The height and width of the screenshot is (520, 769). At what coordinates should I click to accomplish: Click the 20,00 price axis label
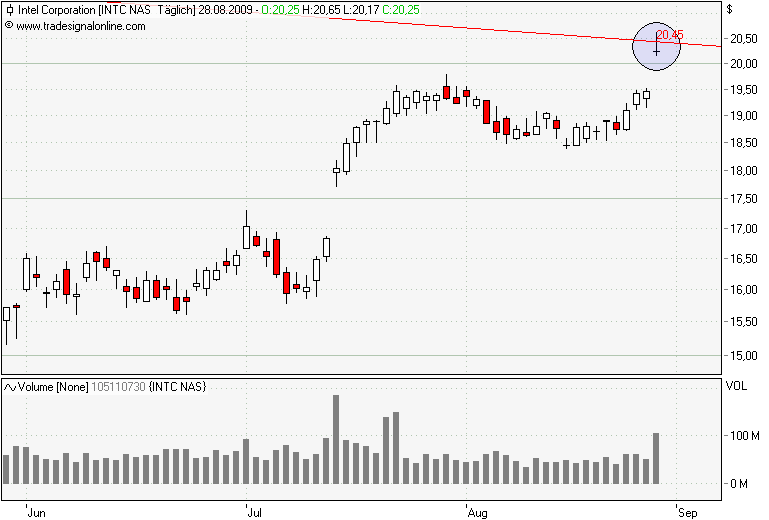click(x=743, y=64)
